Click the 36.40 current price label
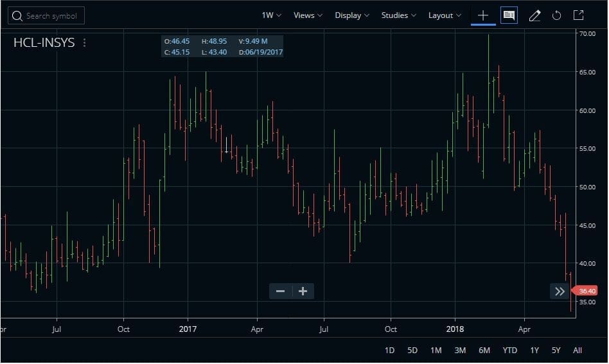Viewport: 609px width, 364px height. pyautogui.click(x=585, y=291)
